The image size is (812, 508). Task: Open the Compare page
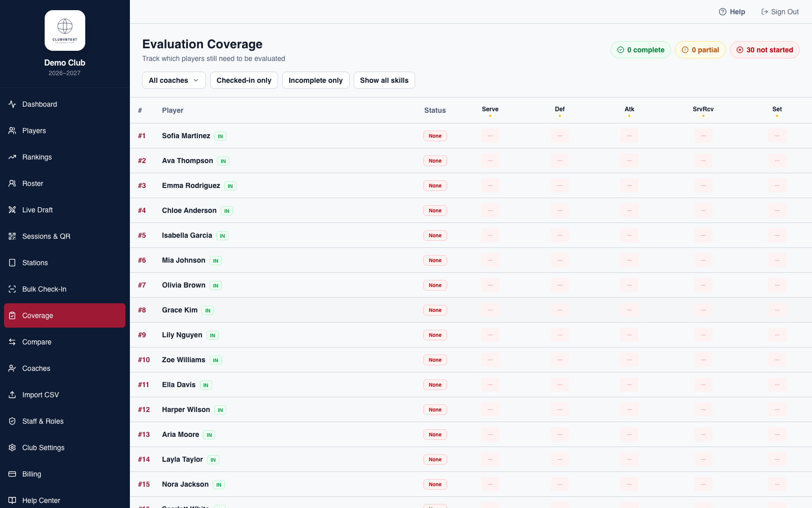pyautogui.click(x=64, y=342)
